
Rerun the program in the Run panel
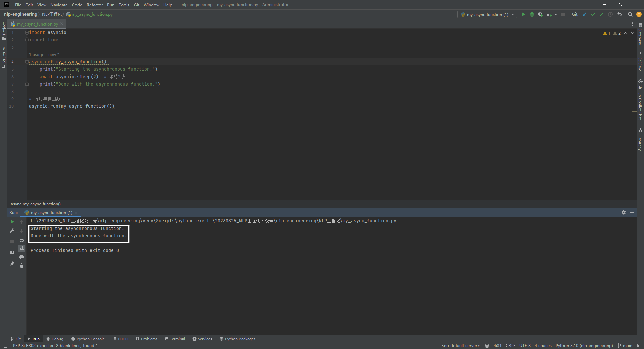click(x=12, y=222)
